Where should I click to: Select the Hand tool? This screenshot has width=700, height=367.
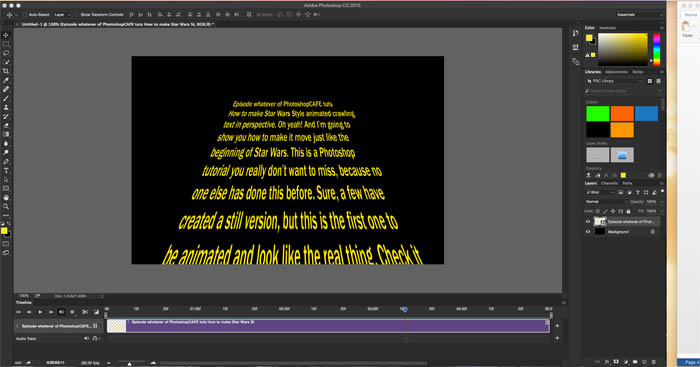click(6, 198)
